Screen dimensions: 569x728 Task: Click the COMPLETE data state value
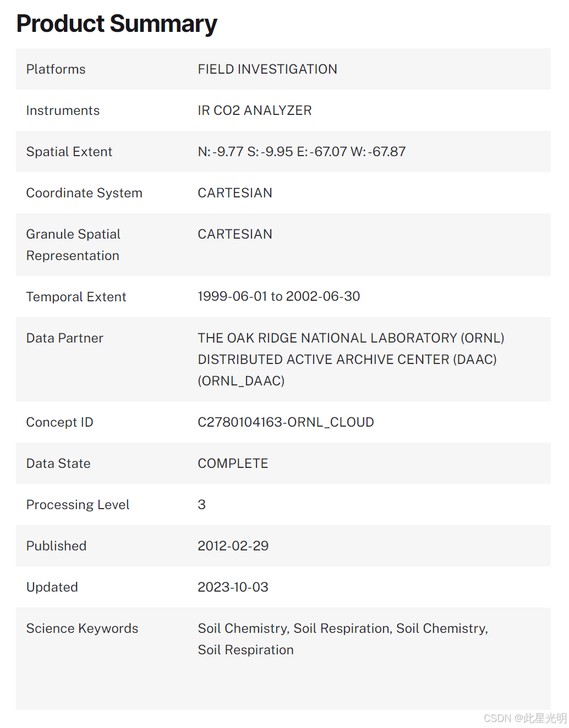(233, 464)
